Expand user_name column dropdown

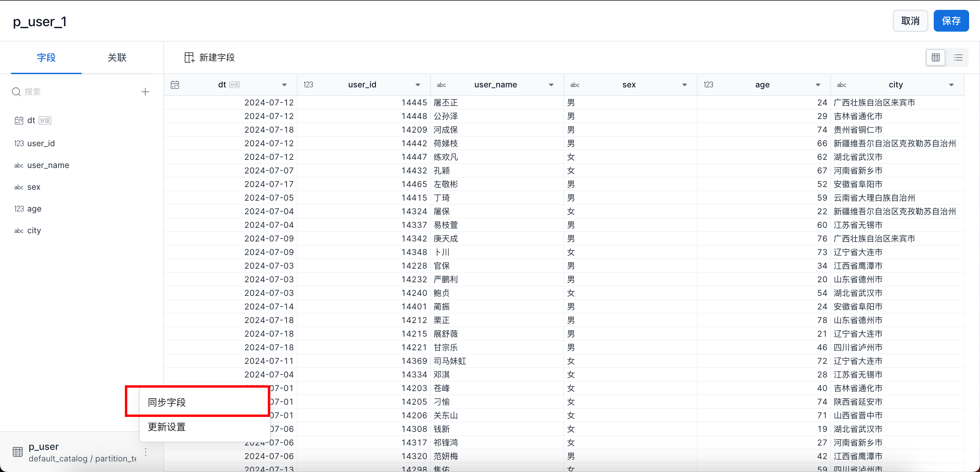point(551,85)
